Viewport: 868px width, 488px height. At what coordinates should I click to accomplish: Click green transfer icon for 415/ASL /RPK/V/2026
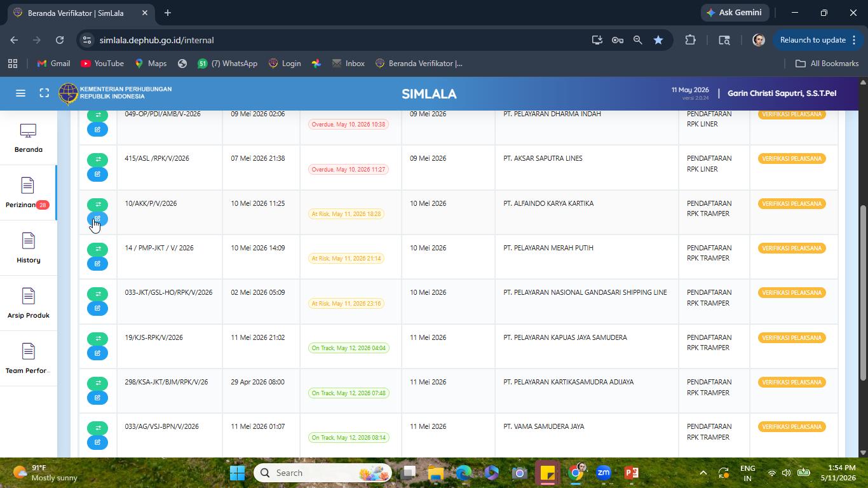pos(97,159)
